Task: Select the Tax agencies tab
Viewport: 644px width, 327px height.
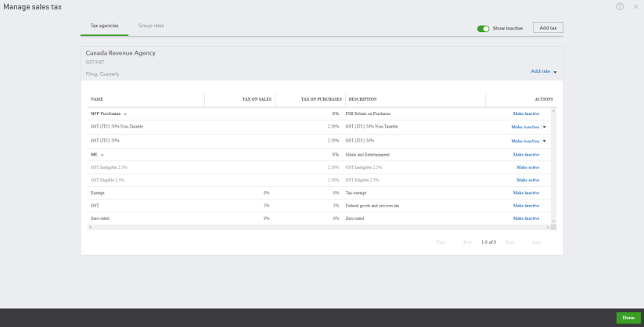Action: pyautogui.click(x=104, y=26)
